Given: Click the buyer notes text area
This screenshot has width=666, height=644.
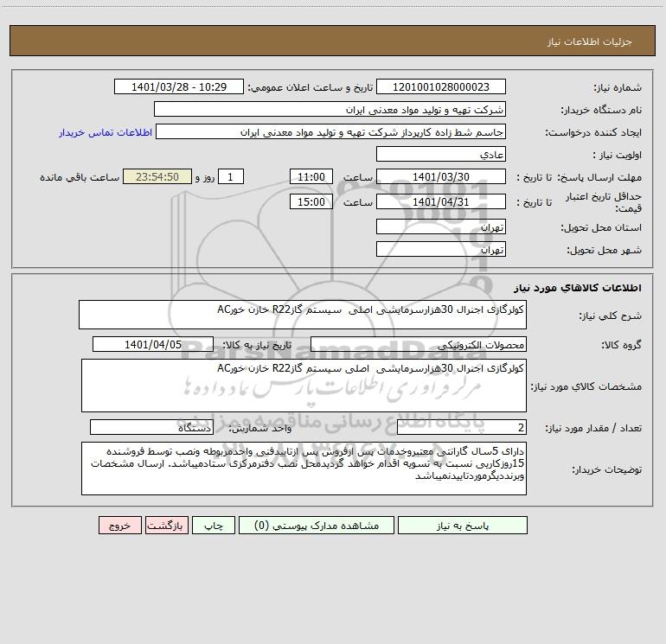Looking at the screenshot, I should 304,469.
